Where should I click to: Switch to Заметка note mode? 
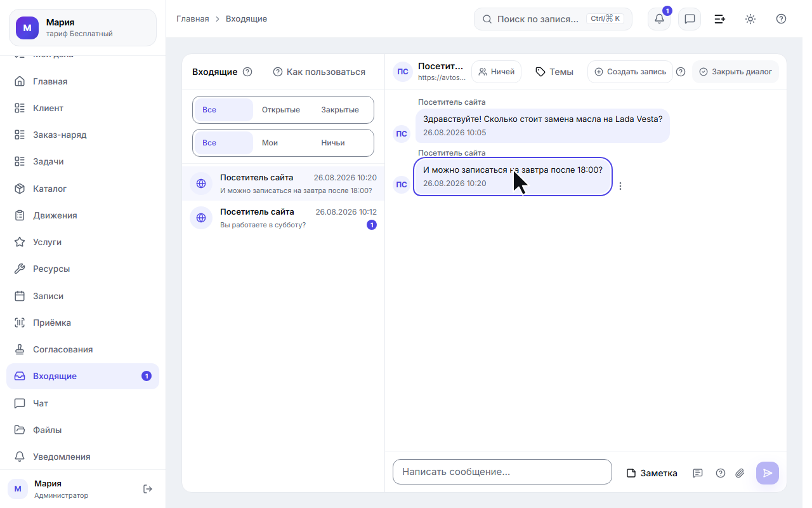pos(652,473)
